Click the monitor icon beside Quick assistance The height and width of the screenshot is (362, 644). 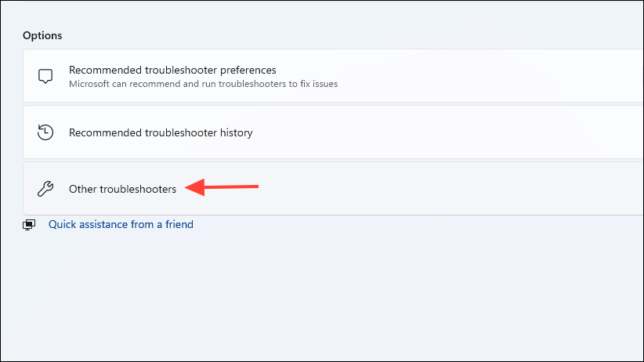[x=29, y=225]
